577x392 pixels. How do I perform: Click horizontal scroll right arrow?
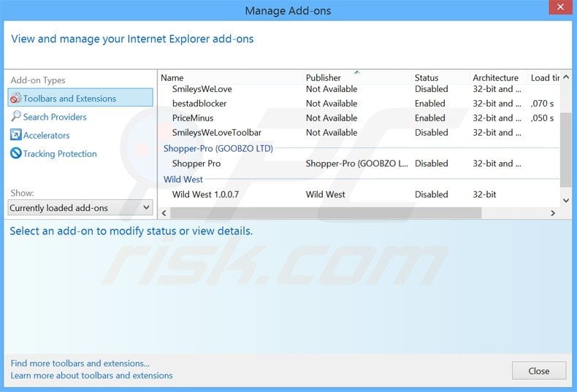552,213
